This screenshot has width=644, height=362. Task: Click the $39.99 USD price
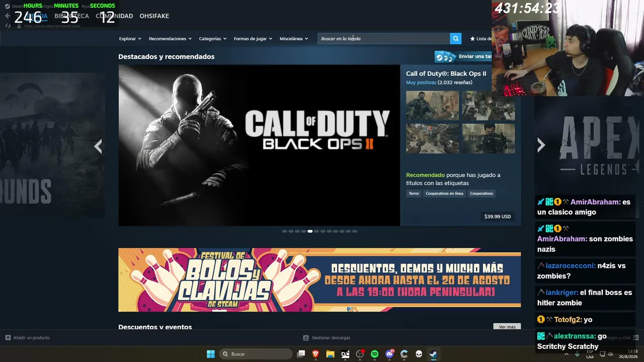pyautogui.click(x=497, y=217)
